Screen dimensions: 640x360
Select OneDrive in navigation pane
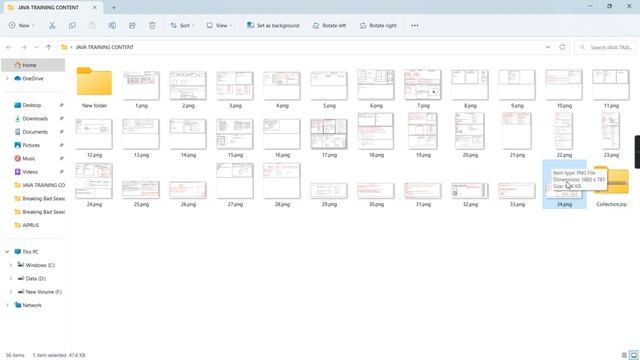[x=33, y=78]
